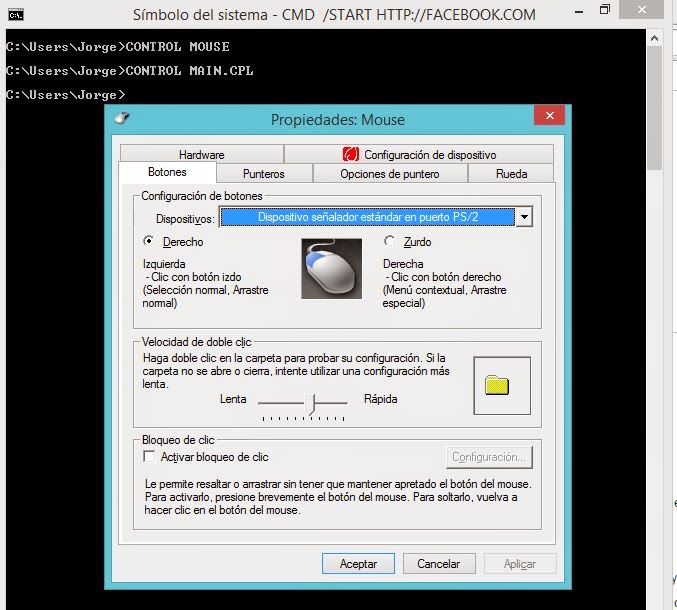
Task: Minimize the Símbolo del sistema window
Action: coord(579,12)
